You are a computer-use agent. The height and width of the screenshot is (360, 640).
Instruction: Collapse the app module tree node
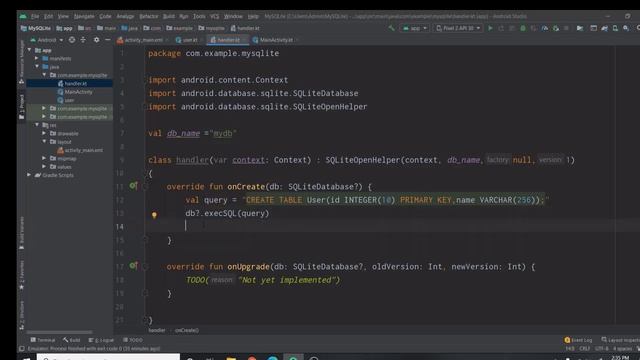pyautogui.click(x=29, y=50)
